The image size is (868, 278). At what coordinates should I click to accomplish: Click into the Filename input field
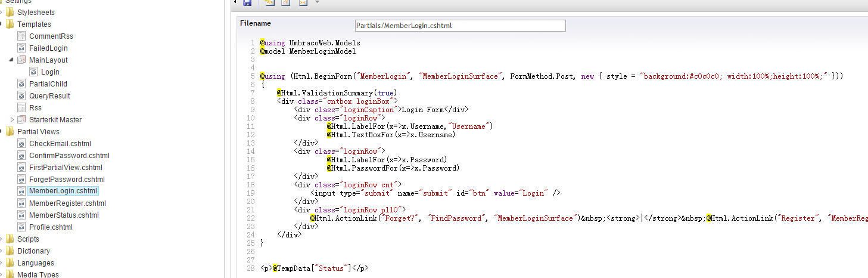[460, 26]
